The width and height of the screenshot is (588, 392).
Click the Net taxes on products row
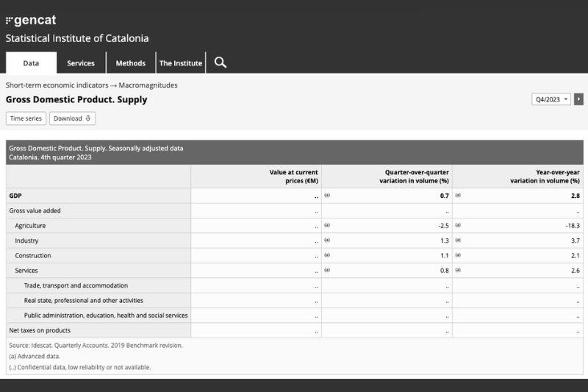click(x=39, y=330)
